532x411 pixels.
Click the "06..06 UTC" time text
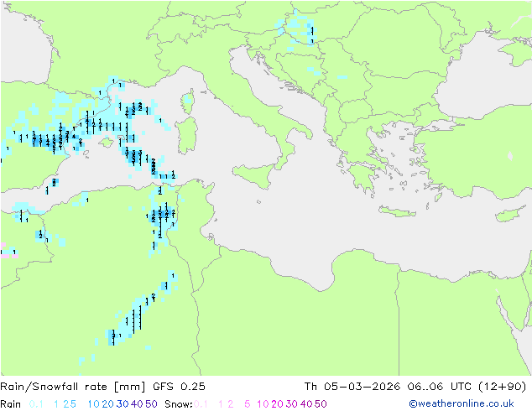438,387
